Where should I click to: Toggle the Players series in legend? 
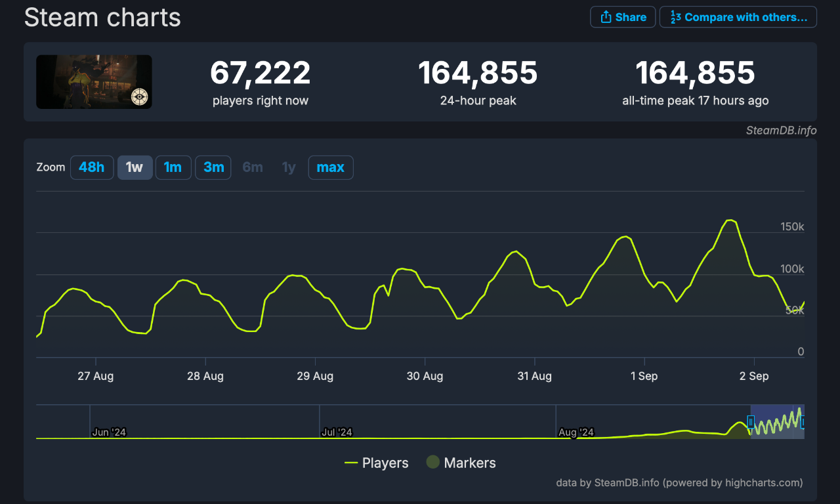tap(385, 463)
